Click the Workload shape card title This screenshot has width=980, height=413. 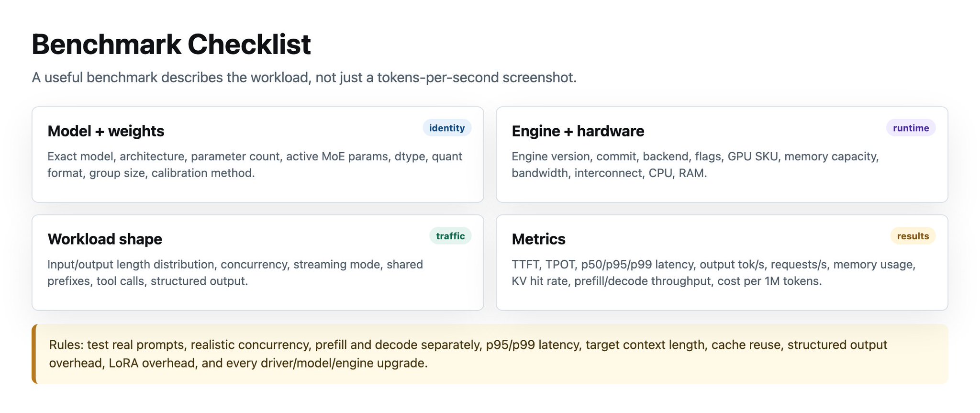(x=105, y=239)
